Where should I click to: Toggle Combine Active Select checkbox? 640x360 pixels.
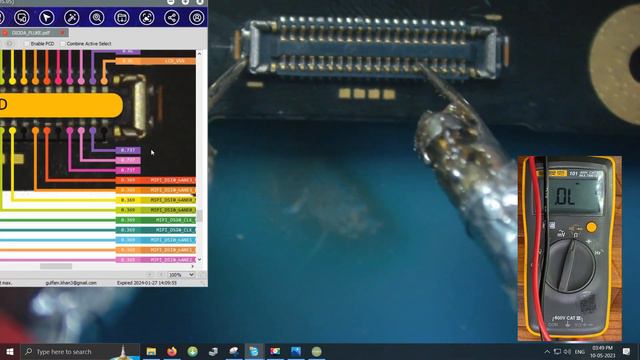pyautogui.click(x=63, y=44)
